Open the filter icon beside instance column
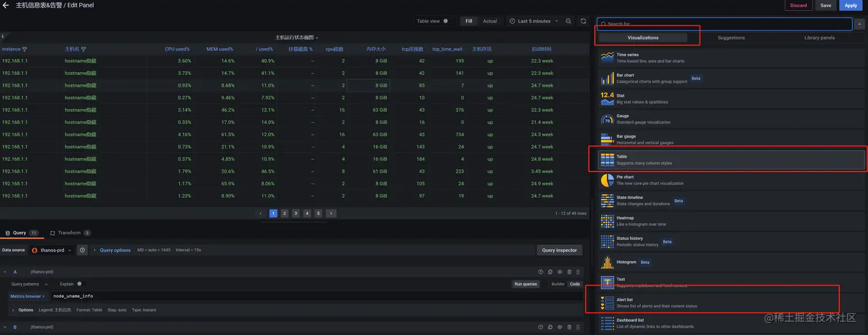Image resolution: width=868 pixels, height=335 pixels. pos(24,49)
